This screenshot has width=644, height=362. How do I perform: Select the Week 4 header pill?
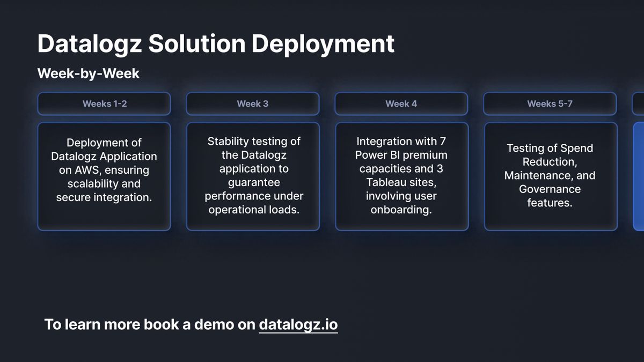click(x=401, y=104)
